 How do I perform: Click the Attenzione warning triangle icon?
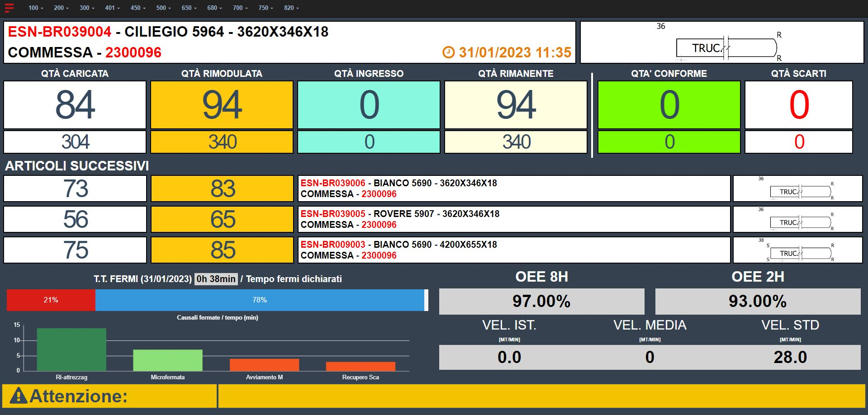(19, 396)
